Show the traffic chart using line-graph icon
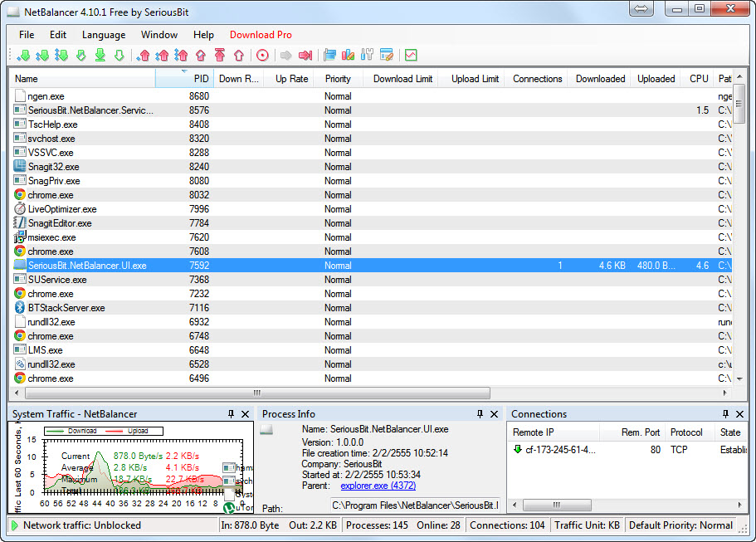This screenshot has height=542, width=756. click(411, 56)
